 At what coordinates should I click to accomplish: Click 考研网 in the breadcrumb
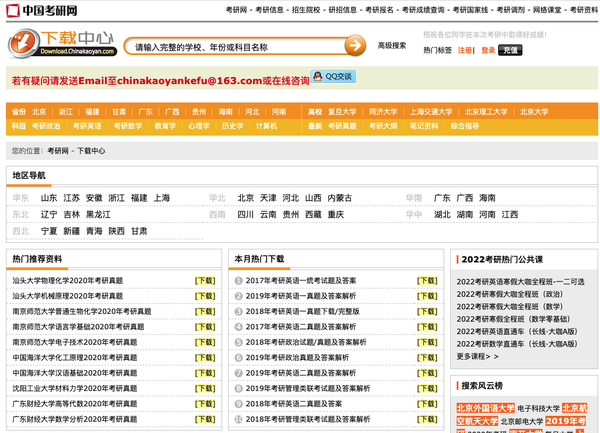pos(58,151)
